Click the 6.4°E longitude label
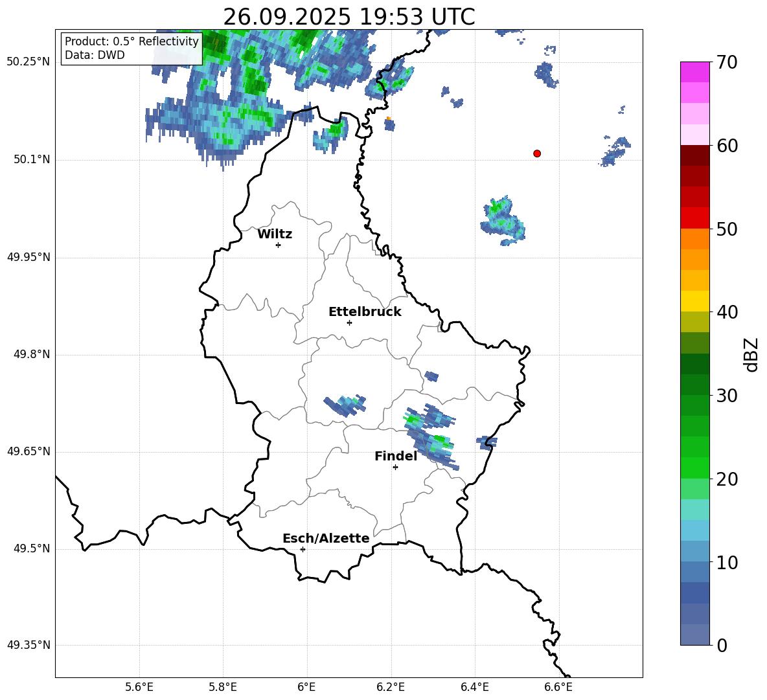 (x=474, y=687)
